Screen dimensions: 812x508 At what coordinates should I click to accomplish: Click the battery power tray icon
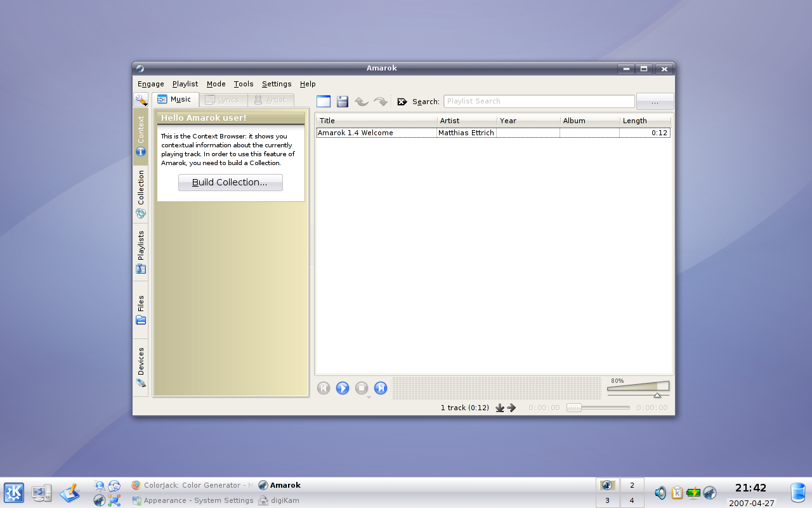click(x=693, y=493)
